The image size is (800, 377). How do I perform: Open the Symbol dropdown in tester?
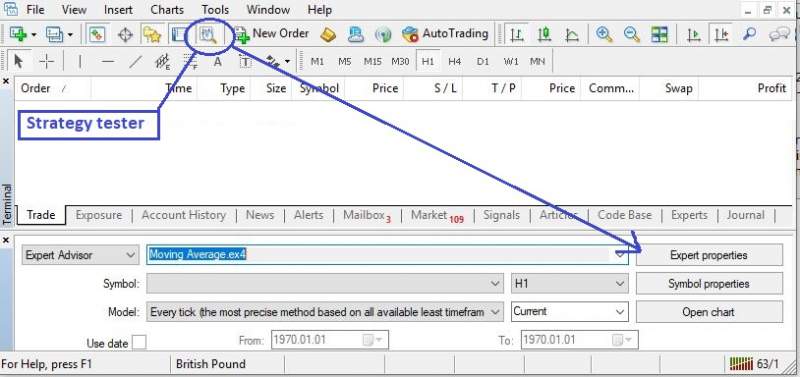pyautogui.click(x=325, y=284)
